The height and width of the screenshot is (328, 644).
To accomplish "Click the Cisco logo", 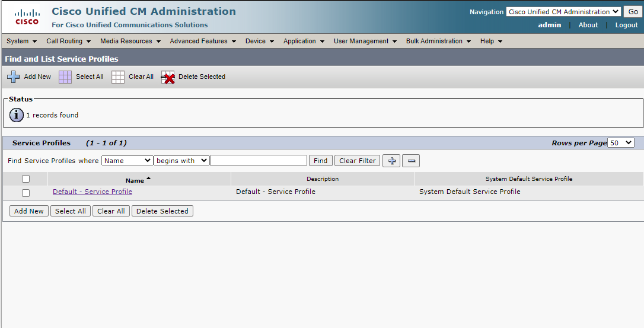I will coord(27,17).
